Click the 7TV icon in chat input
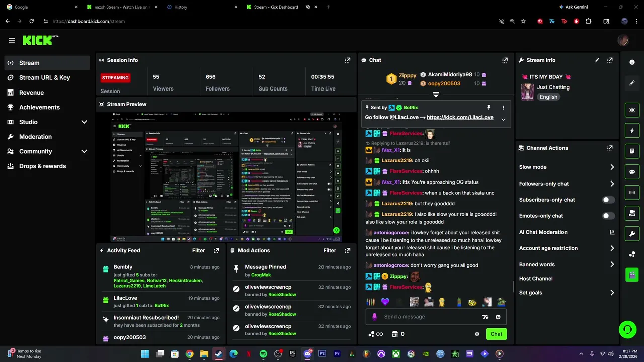Viewport: 644px width, 362px height. tap(485, 317)
